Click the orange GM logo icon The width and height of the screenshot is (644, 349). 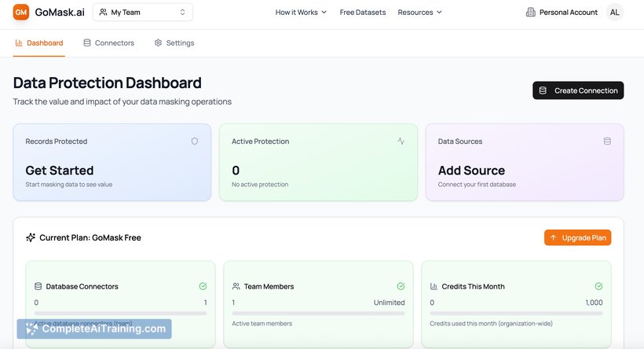pos(21,12)
